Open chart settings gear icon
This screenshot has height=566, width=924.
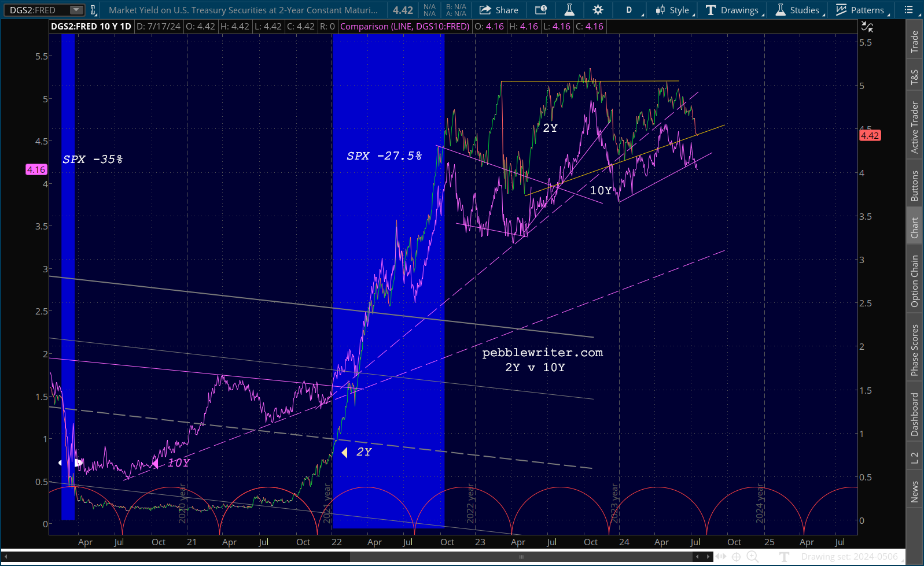598,10
